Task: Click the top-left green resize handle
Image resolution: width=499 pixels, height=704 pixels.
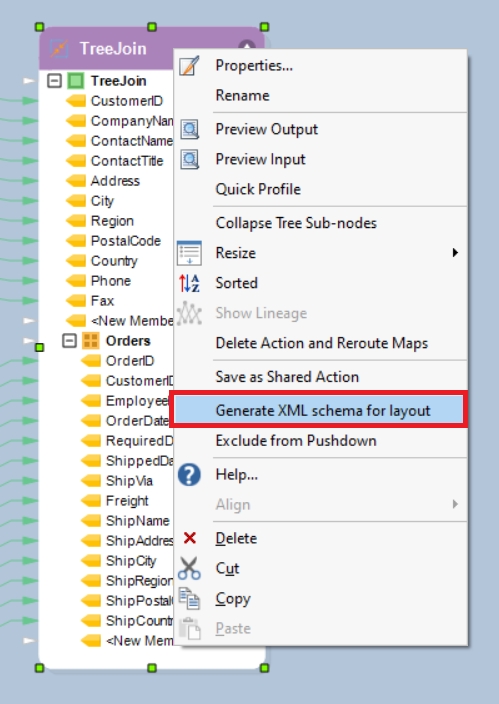Action: (x=40, y=27)
